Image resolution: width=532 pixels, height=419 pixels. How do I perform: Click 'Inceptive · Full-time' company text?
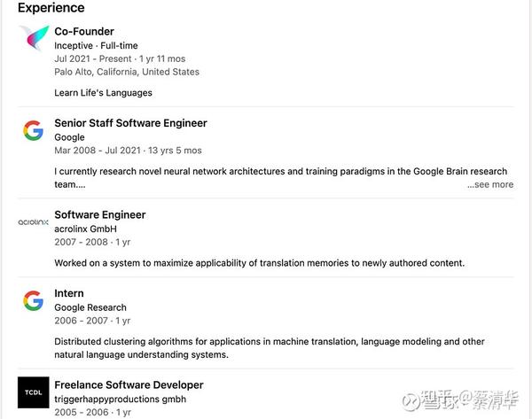[x=96, y=45]
